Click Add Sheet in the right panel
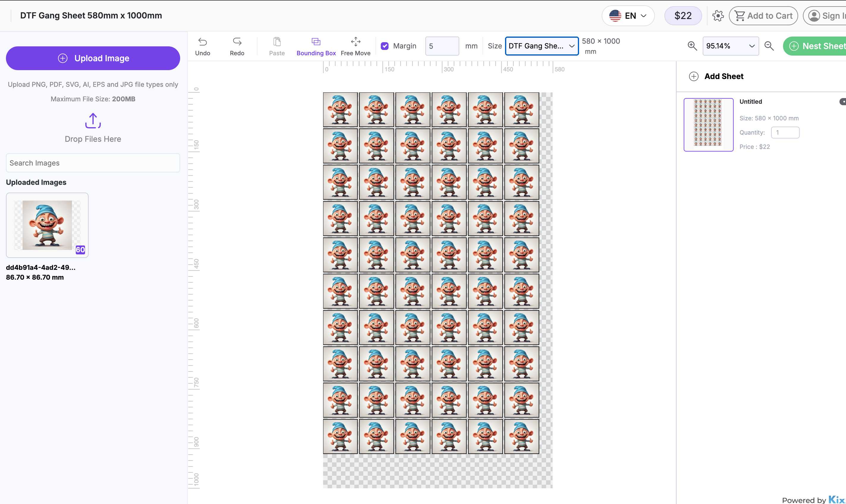This screenshot has height=504, width=846. tap(716, 76)
